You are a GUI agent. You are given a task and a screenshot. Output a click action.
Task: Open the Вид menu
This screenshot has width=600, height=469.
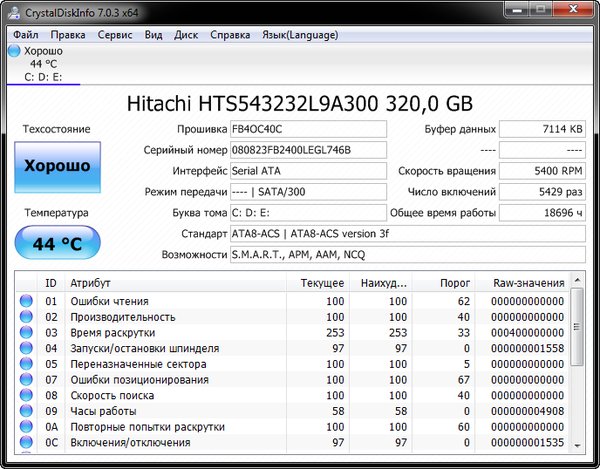153,35
